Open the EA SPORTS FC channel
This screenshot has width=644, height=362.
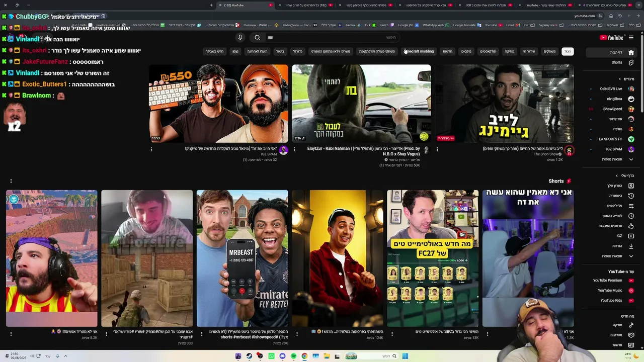[x=611, y=139]
